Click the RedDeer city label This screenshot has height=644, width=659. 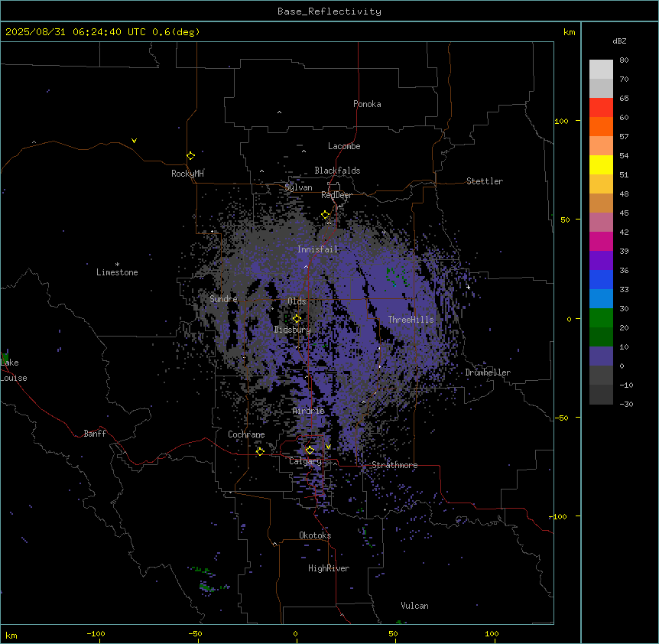[336, 195]
